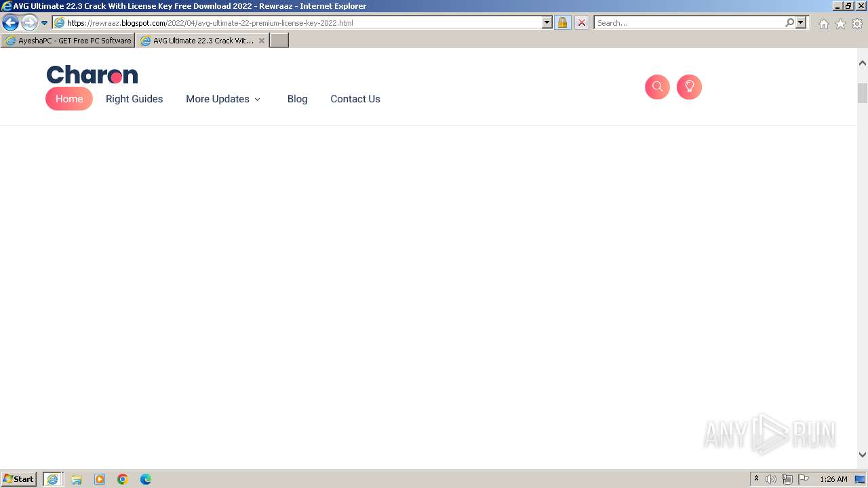Select the AVG Ultimate 22.3 Crack tab

tap(197, 41)
